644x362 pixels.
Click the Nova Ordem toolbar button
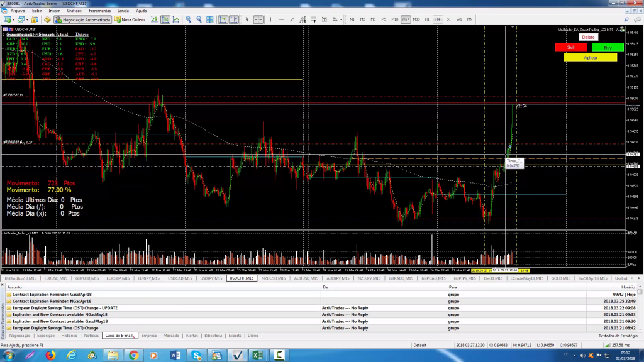(x=130, y=19)
